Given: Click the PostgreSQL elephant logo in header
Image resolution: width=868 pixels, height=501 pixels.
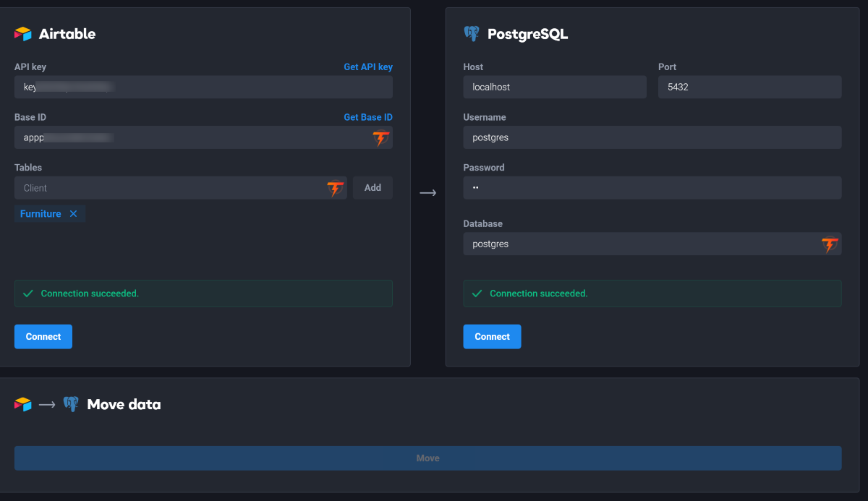Looking at the screenshot, I should click(472, 34).
